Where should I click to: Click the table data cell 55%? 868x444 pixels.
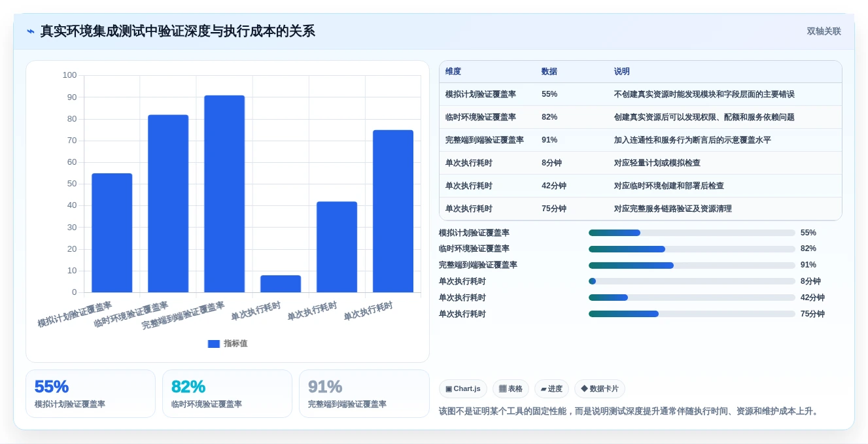pyautogui.click(x=549, y=94)
